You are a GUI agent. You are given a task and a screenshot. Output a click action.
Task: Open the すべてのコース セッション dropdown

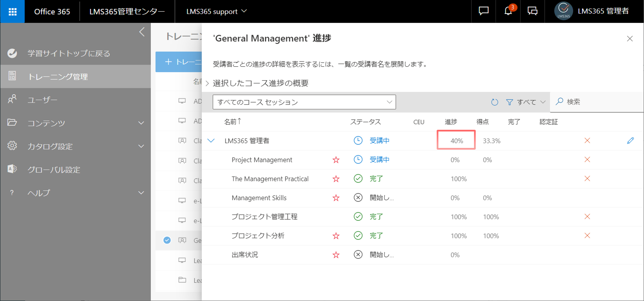click(x=304, y=102)
